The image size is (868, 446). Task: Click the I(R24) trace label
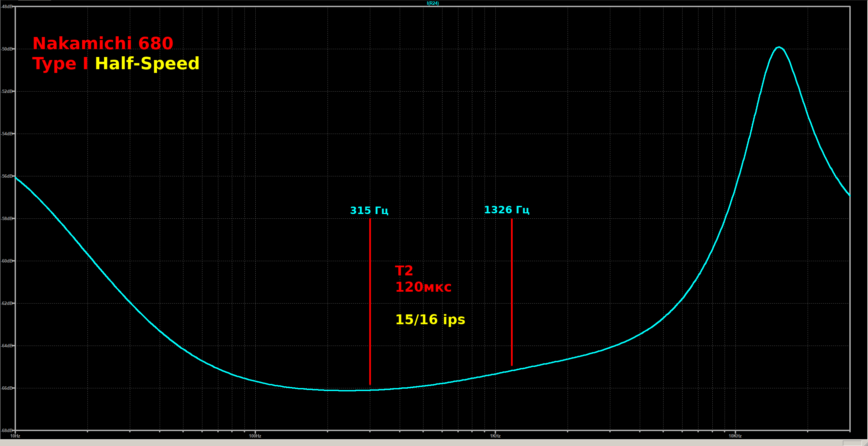[x=433, y=3]
